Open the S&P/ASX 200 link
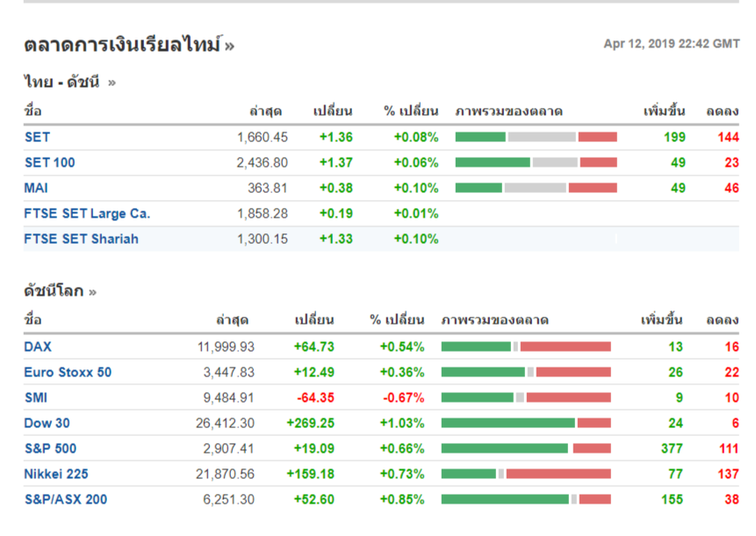 [66, 499]
